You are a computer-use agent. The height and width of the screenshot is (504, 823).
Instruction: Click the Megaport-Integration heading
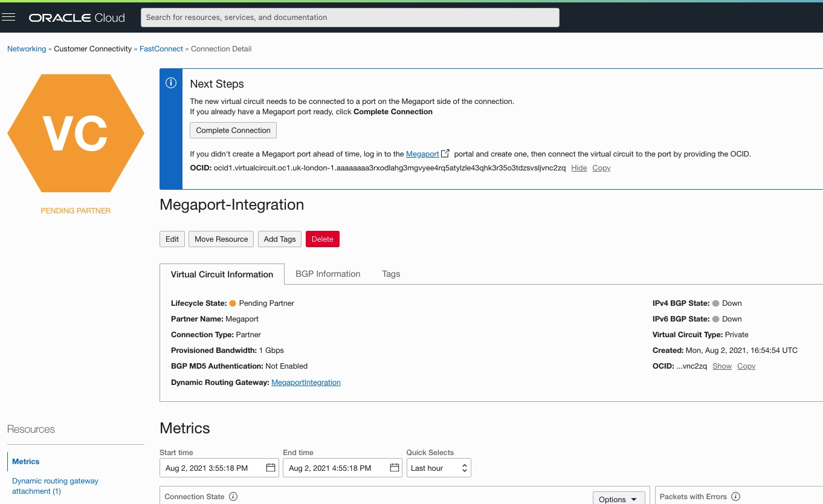tap(231, 205)
